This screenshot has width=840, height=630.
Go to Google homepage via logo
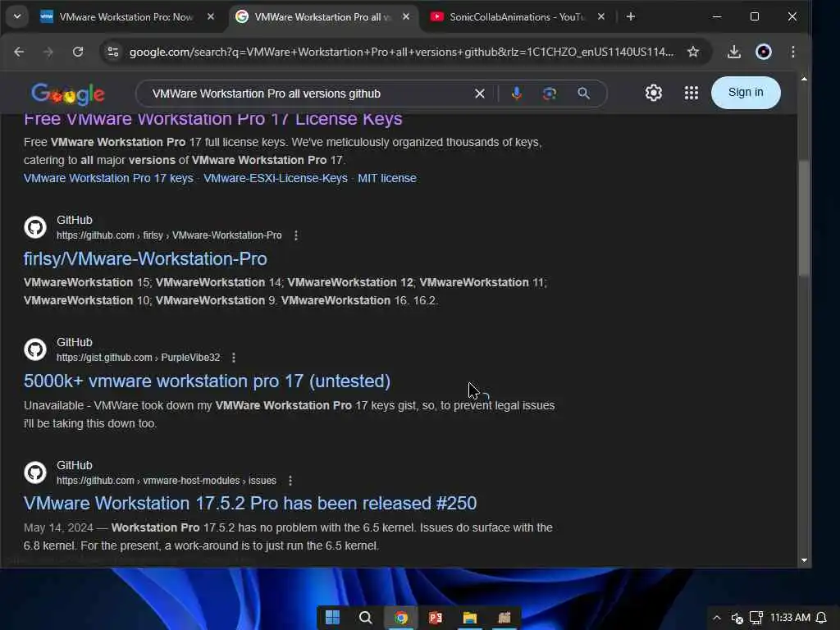(68, 94)
